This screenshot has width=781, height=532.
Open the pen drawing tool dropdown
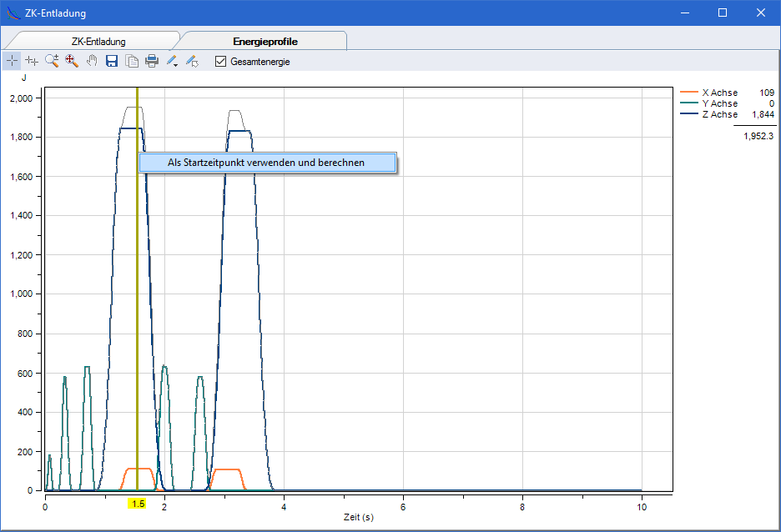coord(173,61)
